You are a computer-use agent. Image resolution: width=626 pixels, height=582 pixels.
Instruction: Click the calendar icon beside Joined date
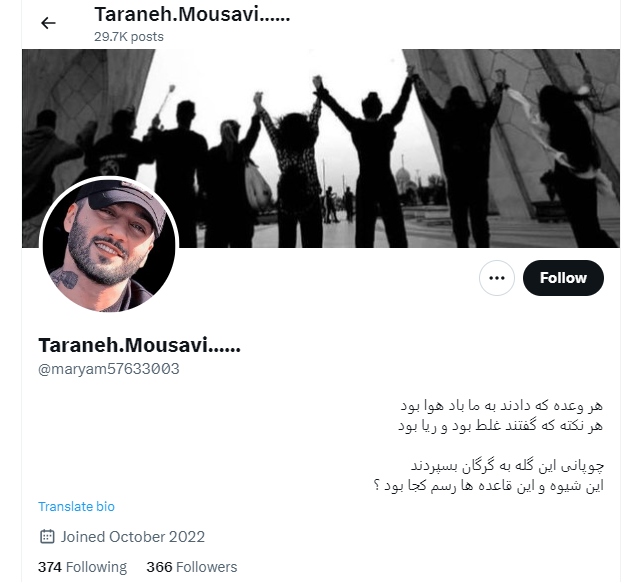coord(47,536)
